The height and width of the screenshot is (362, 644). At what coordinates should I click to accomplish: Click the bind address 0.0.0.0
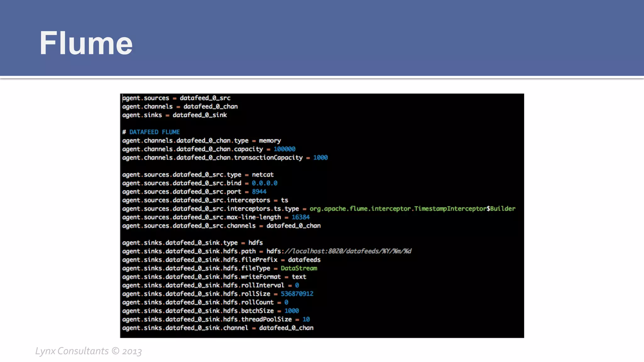[x=264, y=183]
